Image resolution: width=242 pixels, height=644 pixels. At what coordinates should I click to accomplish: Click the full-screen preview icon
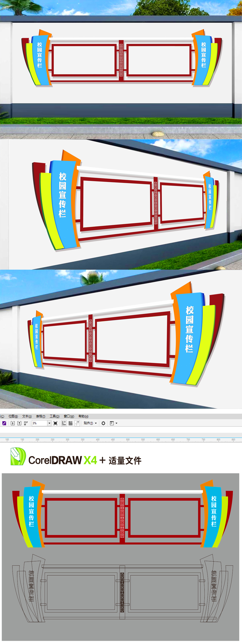point(56,423)
